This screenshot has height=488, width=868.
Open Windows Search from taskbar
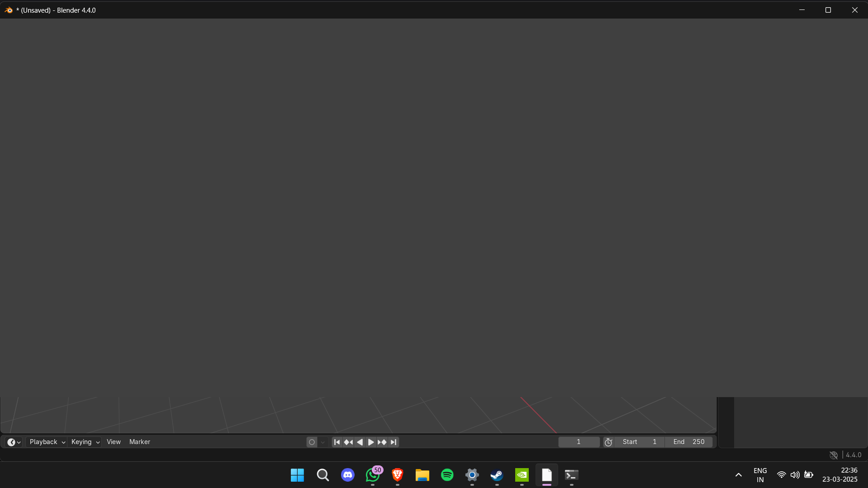click(323, 475)
